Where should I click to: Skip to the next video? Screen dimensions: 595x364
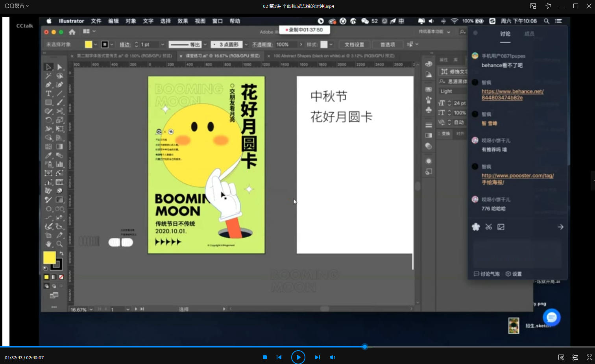click(x=317, y=357)
